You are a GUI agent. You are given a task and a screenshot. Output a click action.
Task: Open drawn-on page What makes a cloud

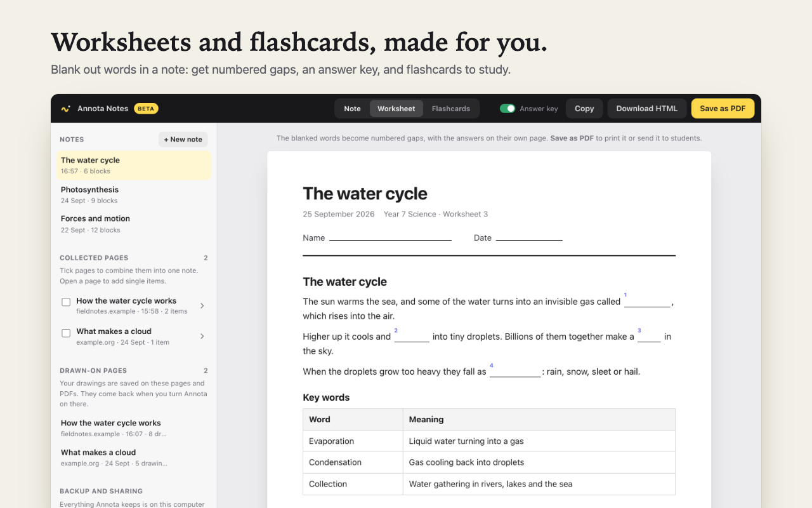click(x=134, y=458)
